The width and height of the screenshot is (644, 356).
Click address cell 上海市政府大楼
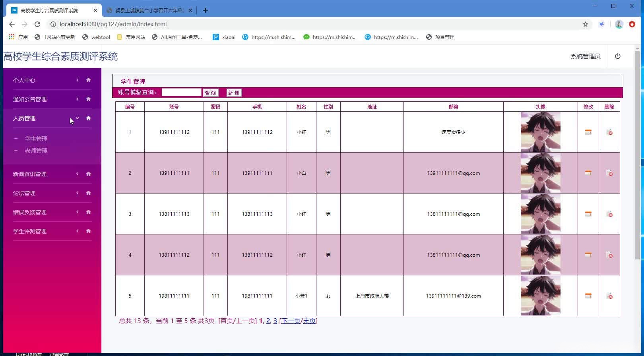[x=372, y=296]
